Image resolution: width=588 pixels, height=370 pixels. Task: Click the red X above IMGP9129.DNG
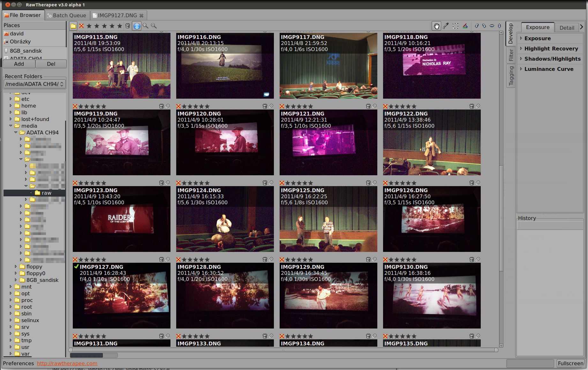[282, 260]
